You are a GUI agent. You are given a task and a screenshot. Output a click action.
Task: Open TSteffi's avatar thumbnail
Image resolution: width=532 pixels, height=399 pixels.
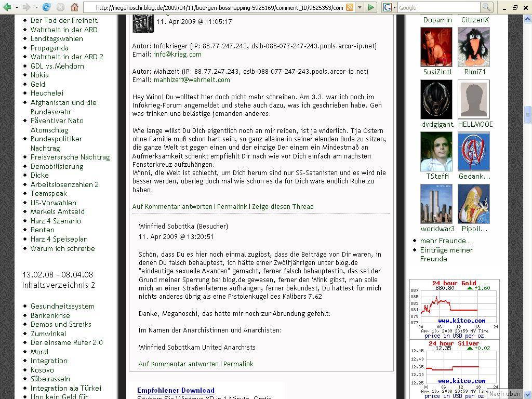pyautogui.click(x=436, y=152)
